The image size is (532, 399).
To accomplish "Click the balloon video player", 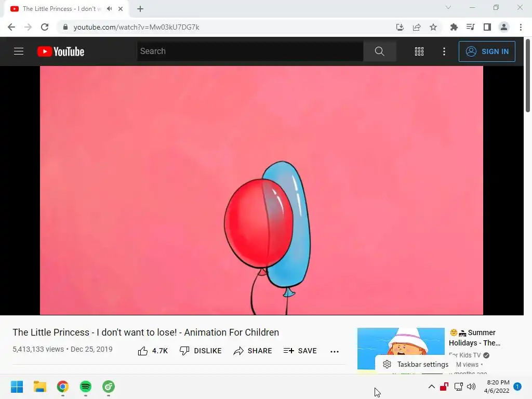I will (x=261, y=190).
